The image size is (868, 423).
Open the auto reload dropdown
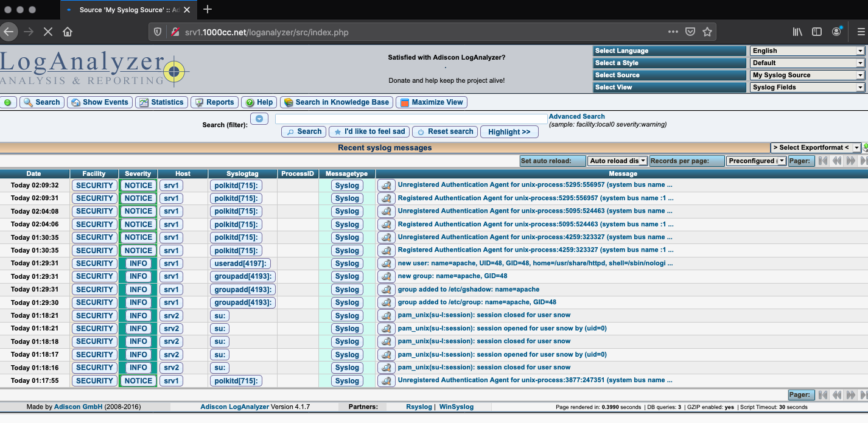617,161
